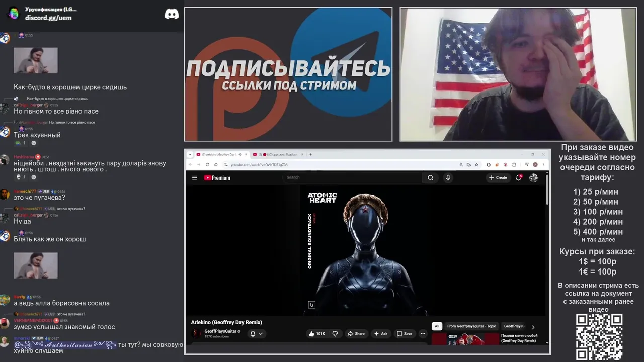Open more actions ellipsis under video
The width and height of the screenshot is (644, 362).
[423, 333]
